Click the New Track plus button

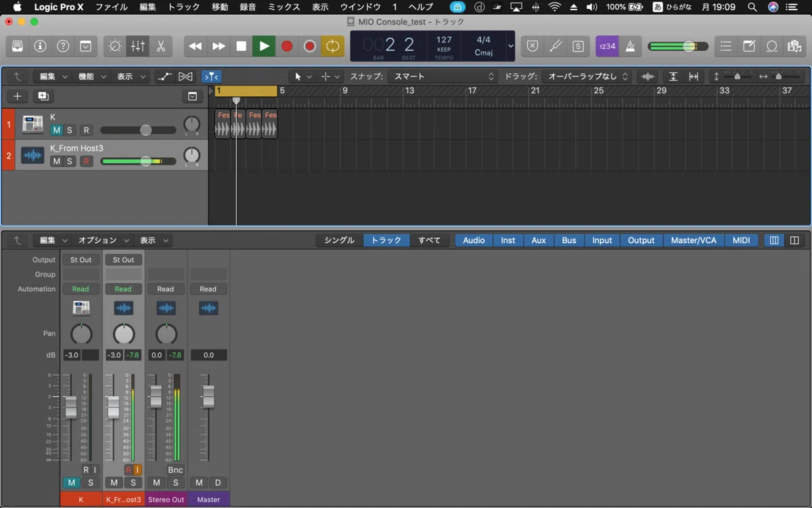[x=18, y=96]
